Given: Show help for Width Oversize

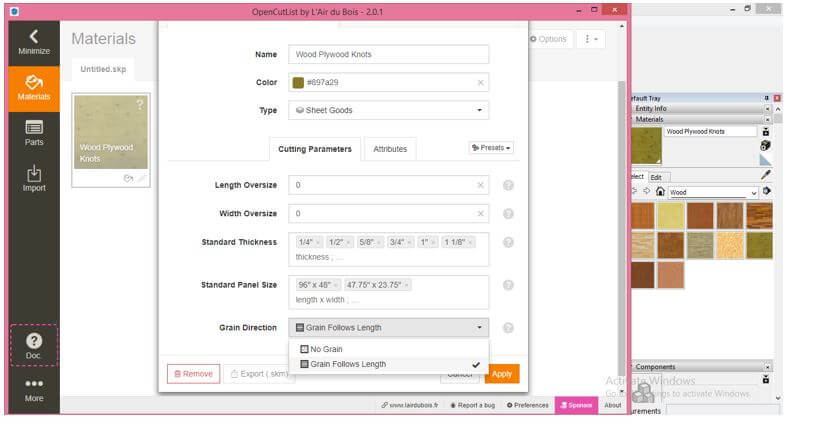Looking at the screenshot, I should pyautogui.click(x=508, y=214).
